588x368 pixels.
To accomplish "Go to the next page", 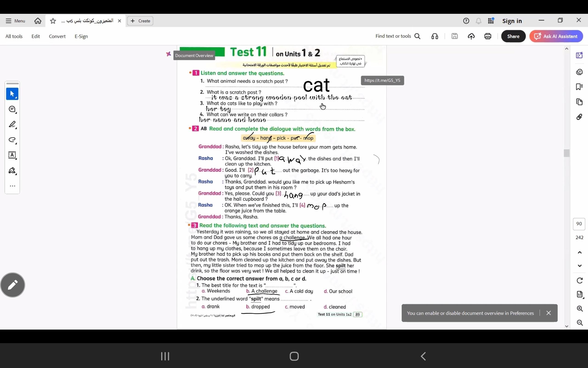I will pos(580,266).
